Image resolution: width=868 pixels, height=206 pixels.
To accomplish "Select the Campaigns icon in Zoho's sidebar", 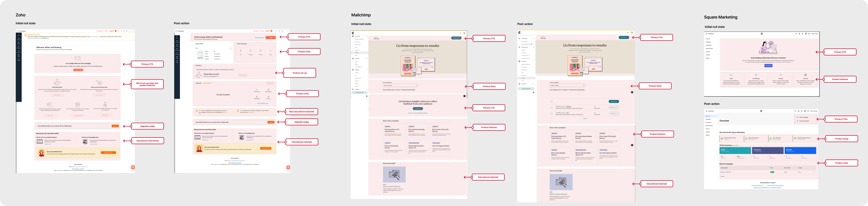I will tap(19, 38).
